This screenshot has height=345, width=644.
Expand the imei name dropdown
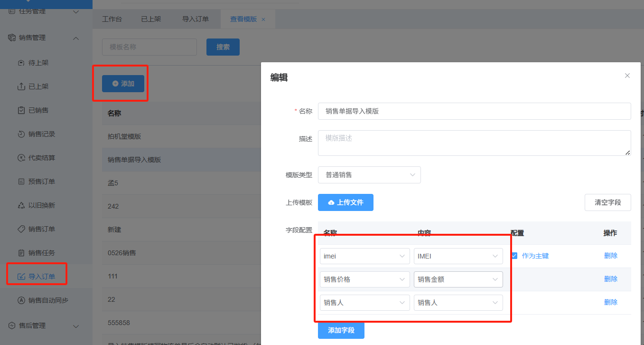click(x=364, y=256)
